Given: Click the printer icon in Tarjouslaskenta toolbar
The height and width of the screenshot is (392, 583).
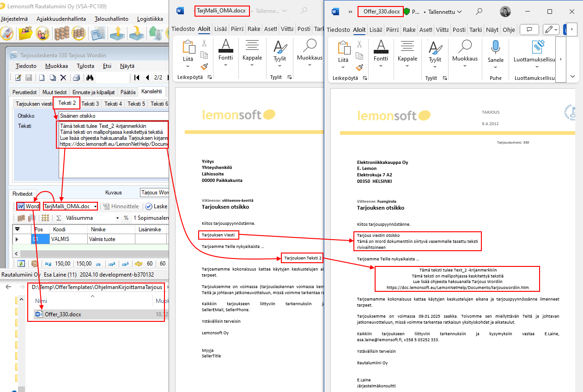Looking at the screenshot, I should [77, 78].
